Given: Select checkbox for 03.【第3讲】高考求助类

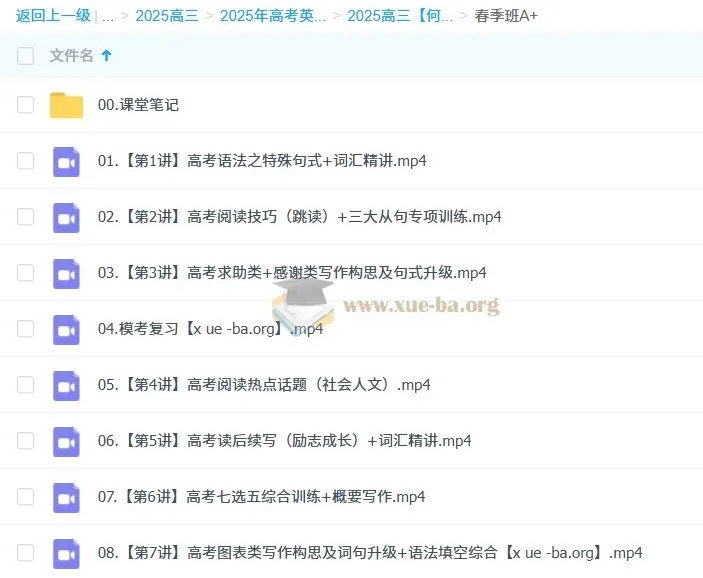Looking at the screenshot, I should tap(25, 273).
